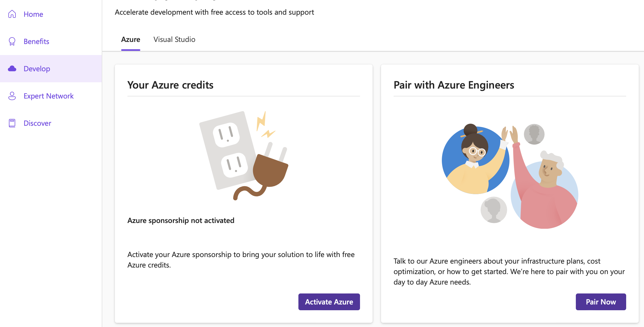
Task: Open the Discover section
Action: 37,123
